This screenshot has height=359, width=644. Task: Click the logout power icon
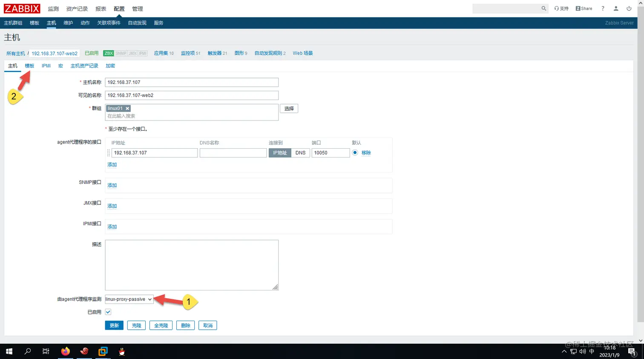[629, 9]
